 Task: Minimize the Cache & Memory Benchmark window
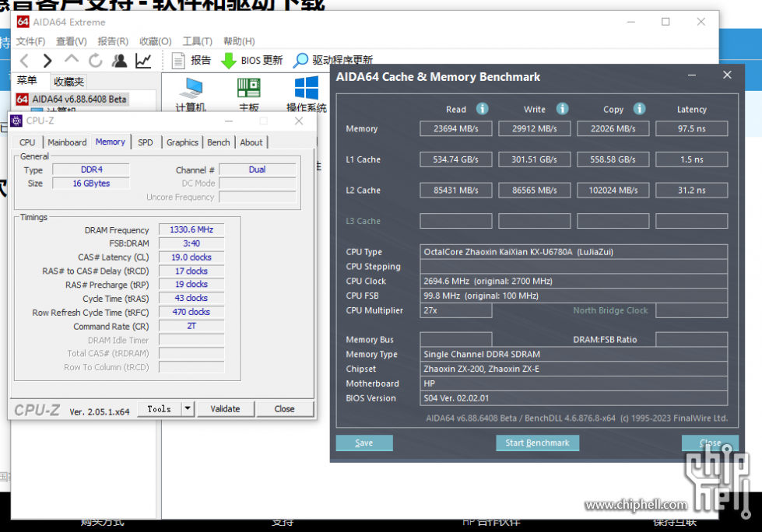692,75
